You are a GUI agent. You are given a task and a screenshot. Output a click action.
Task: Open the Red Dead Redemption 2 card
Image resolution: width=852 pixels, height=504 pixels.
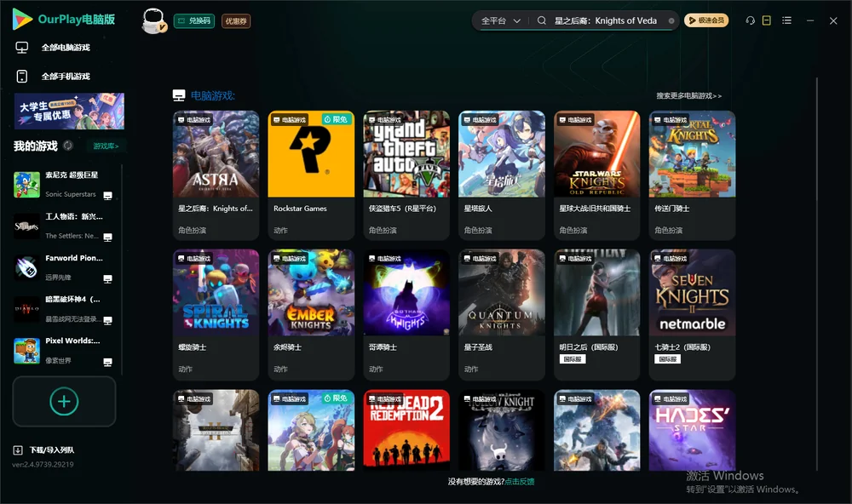coord(406,430)
